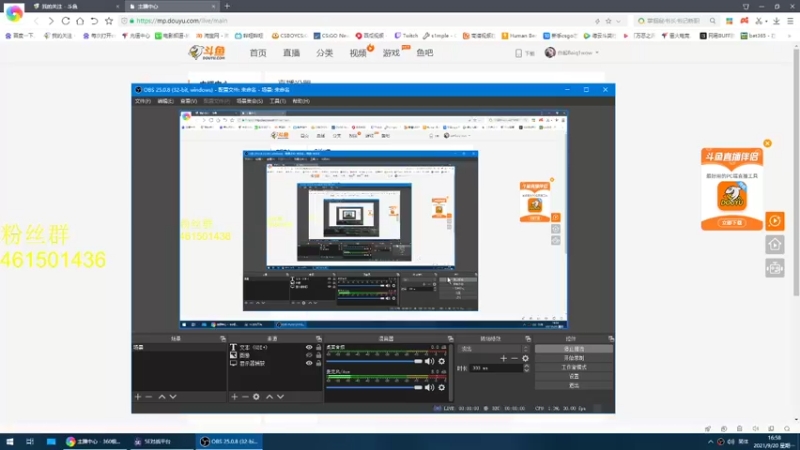Move source up in Sources panel
This screenshot has width=800, height=450.
tap(269, 396)
